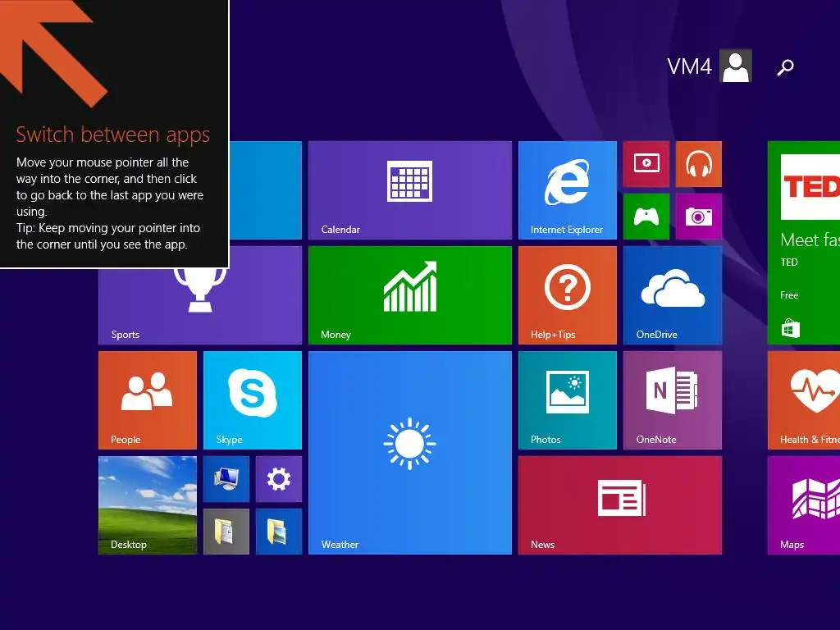Open the Music headphones tile
The height and width of the screenshot is (630, 840).
point(699,164)
